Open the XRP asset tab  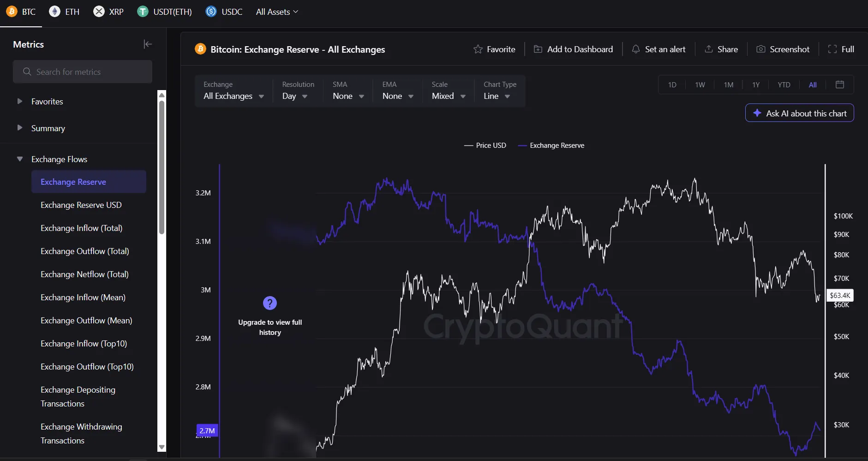tap(108, 12)
